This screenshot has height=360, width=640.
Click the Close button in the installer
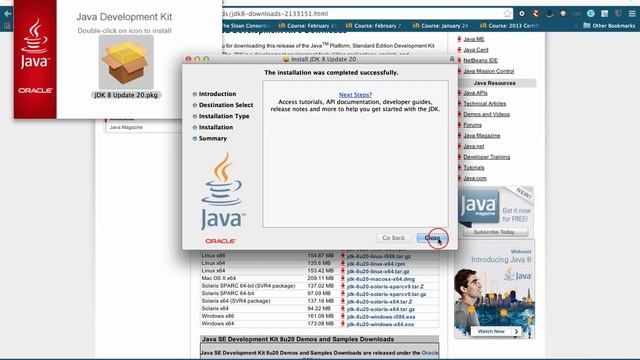tap(432, 238)
